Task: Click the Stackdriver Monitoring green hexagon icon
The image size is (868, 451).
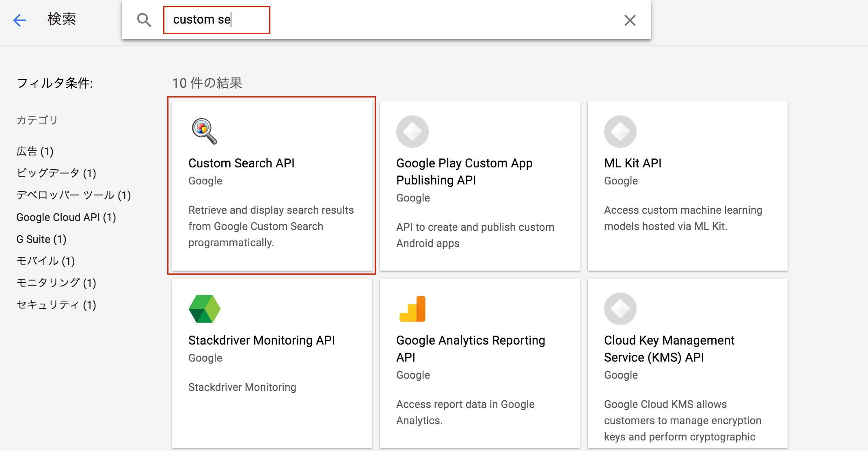Action: pos(204,309)
